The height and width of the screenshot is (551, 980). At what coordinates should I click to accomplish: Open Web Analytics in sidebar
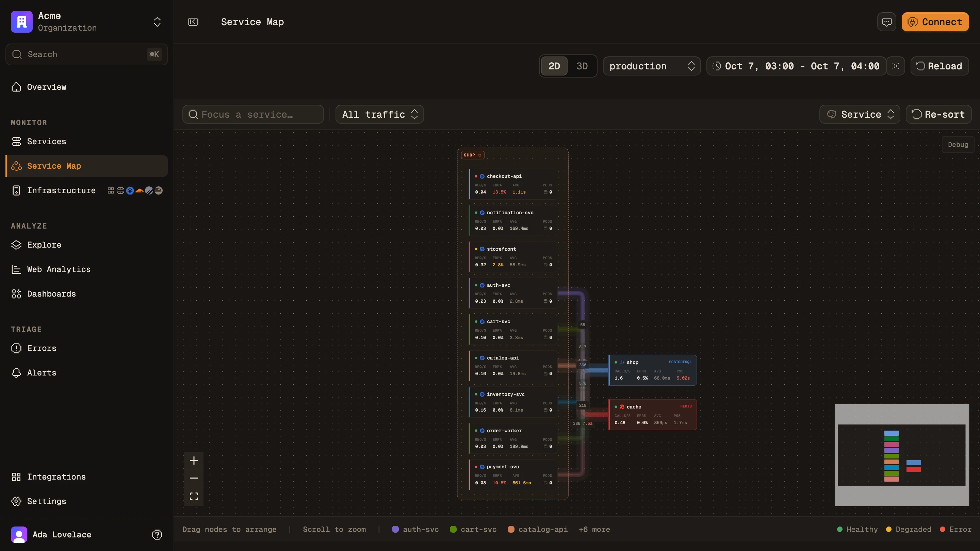[x=87, y=269]
